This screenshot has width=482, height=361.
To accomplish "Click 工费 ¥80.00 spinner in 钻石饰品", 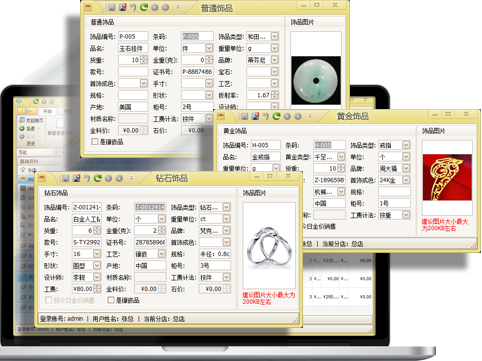I will tap(97, 289).
